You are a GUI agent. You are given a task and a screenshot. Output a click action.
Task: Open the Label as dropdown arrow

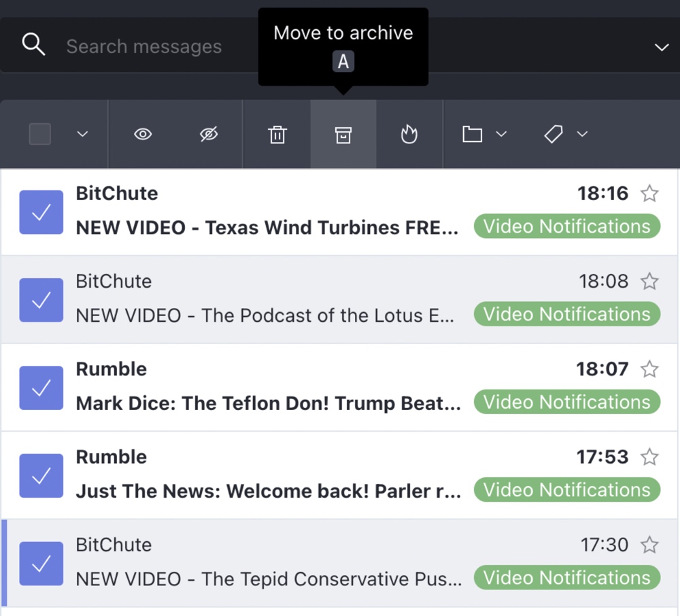tap(582, 134)
